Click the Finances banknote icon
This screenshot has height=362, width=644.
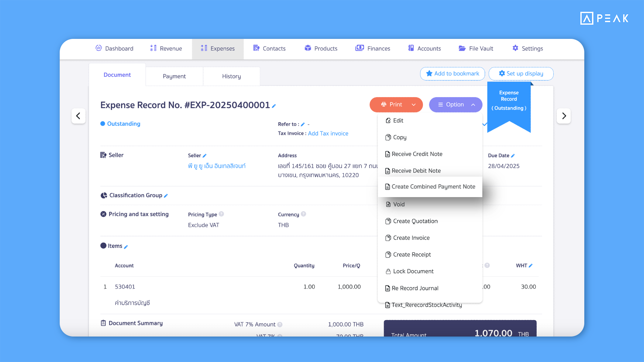pyautogui.click(x=359, y=48)
